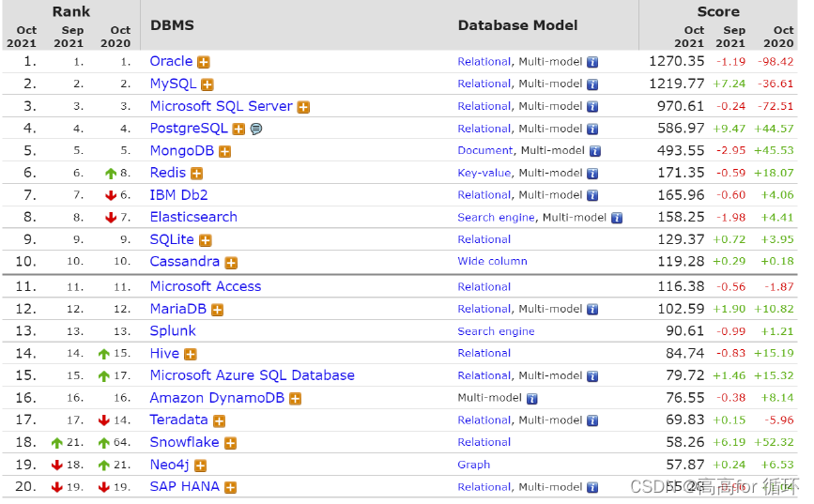
Task: Click the info icon in the MySQL row
Action: coord(592,84)
